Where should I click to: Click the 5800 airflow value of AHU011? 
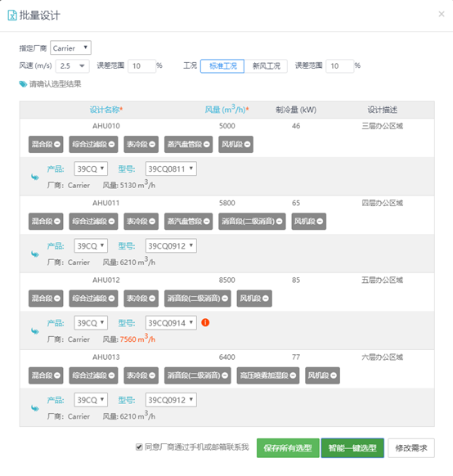coord(227,203)
